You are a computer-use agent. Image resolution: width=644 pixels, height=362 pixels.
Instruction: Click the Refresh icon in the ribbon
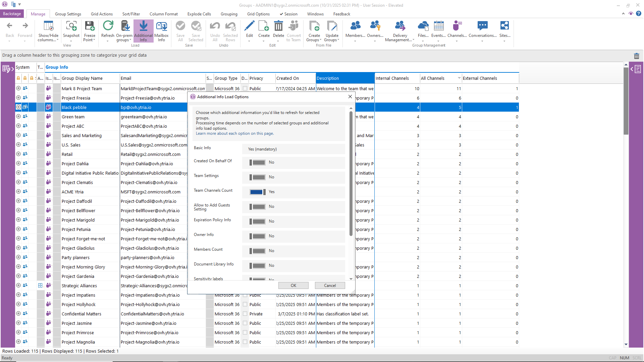click(108, 26)
